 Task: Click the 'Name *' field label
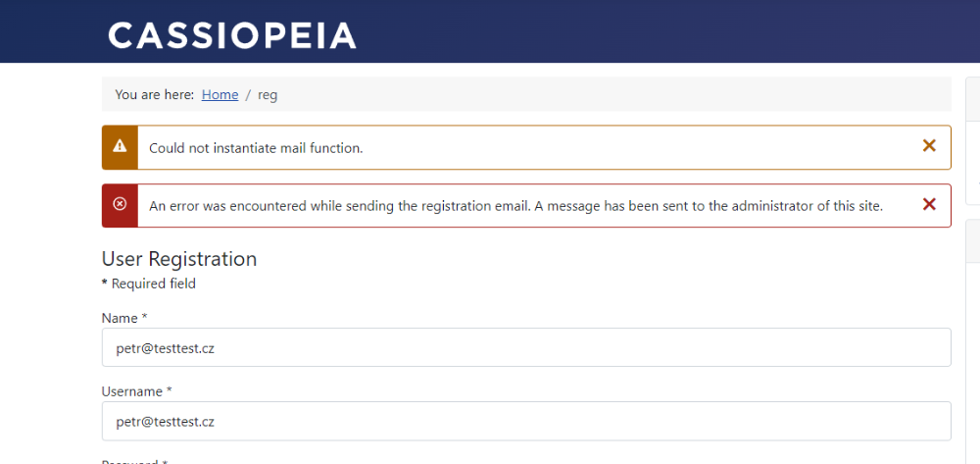click(x=124, y=318)
